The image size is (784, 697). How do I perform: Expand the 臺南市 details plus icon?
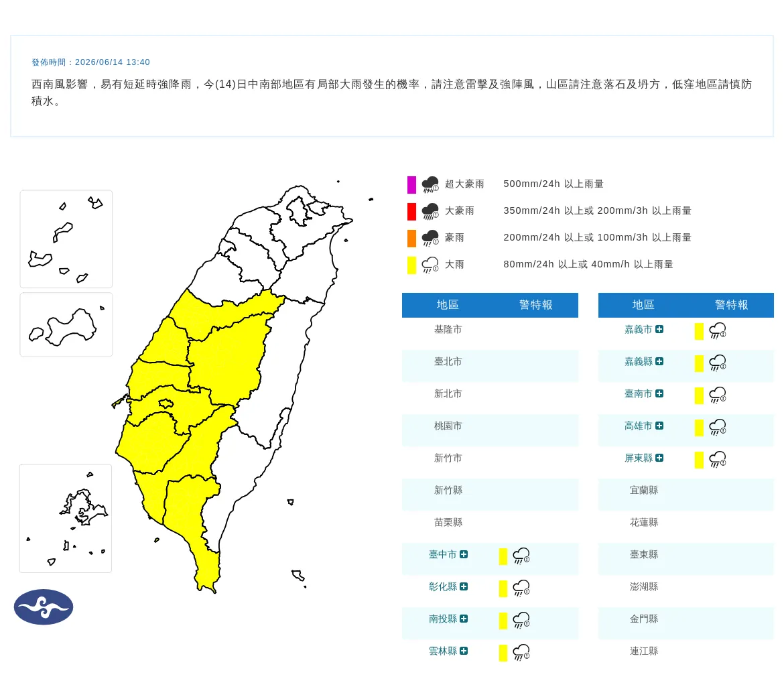coord(659,393)
